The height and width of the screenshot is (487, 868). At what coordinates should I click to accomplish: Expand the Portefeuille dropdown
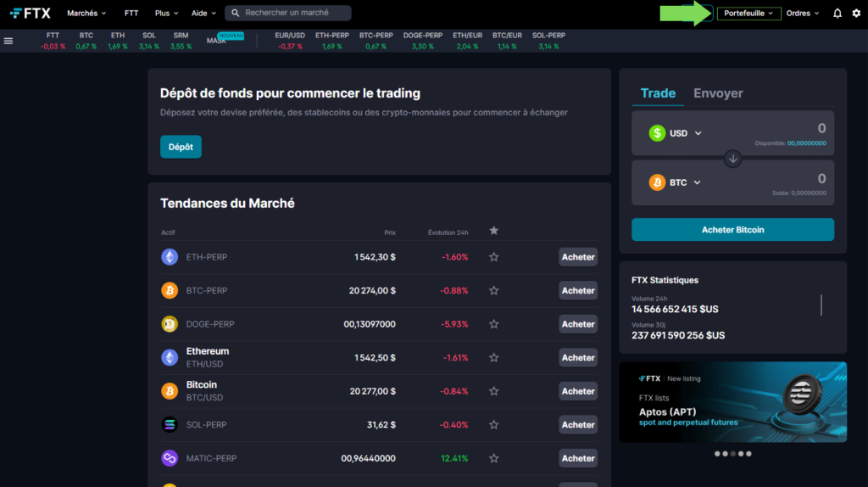(748, 14)
